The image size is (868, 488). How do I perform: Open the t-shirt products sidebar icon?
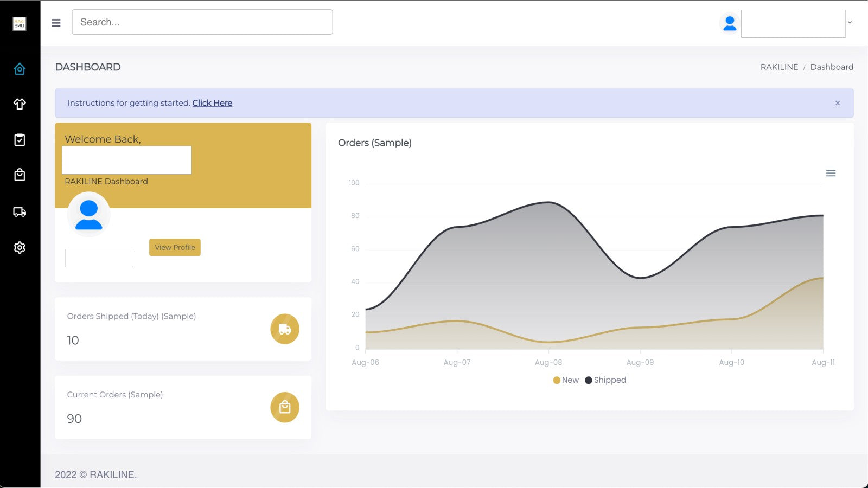[x=20, y=104]
